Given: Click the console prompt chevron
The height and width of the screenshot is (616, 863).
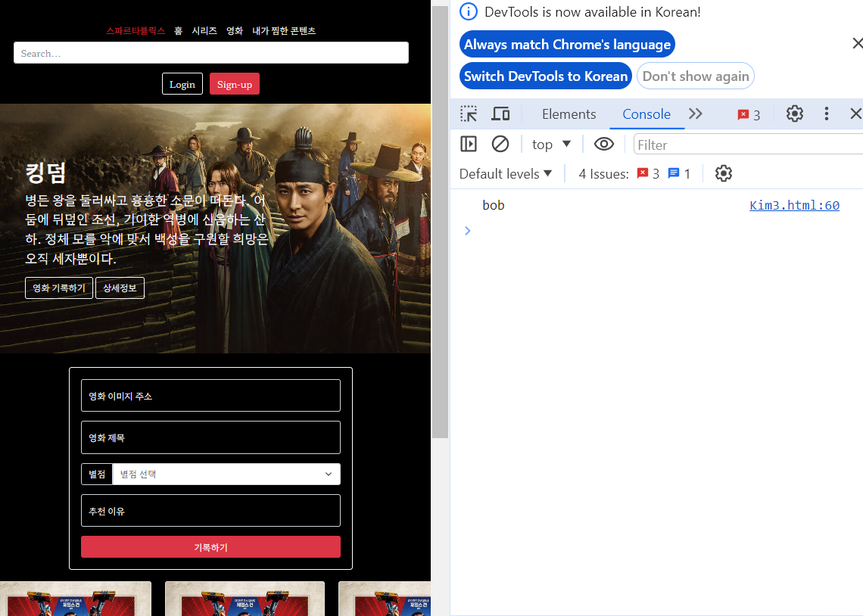Looking at the screenshot, I should click(467, 231).
